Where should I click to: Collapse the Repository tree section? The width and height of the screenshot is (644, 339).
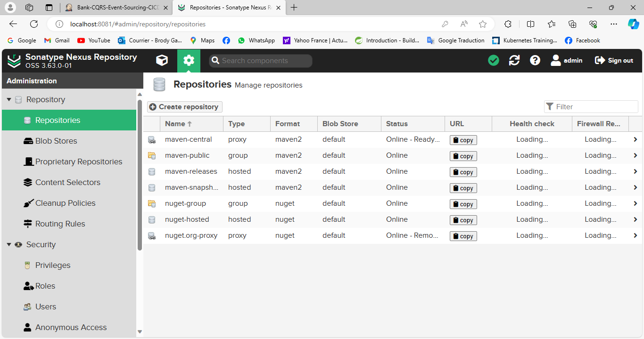point(9,99)
